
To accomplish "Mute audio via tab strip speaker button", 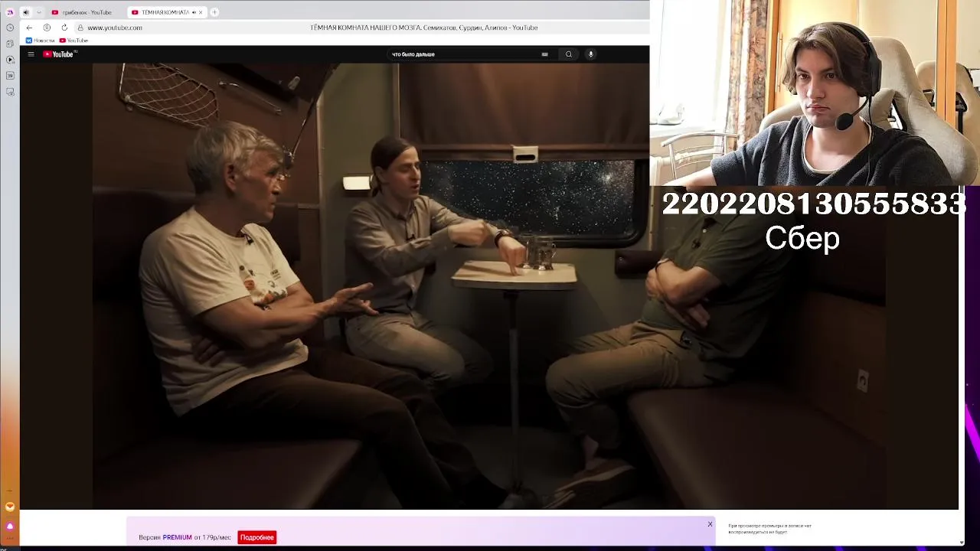I will [x=25, y=12].
